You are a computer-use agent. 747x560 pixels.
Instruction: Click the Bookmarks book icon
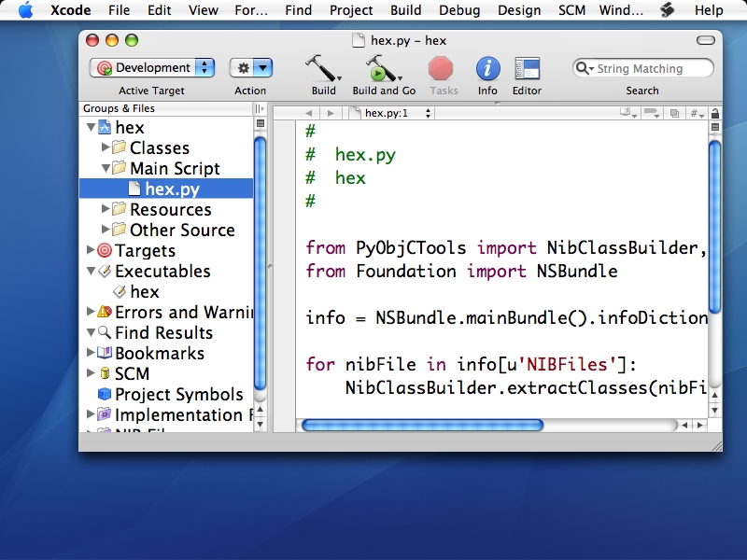tap(105, 353)
